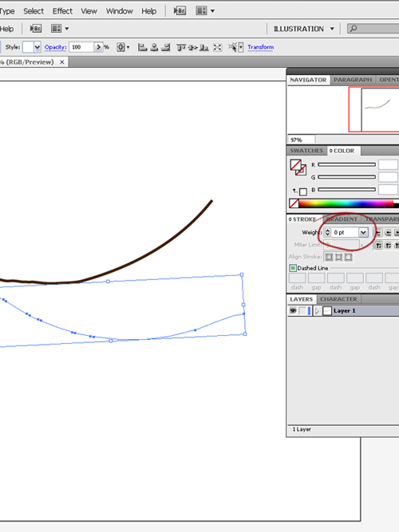This screenshot has height=532, width=399.
Task: Select the Layer 1 row name
Action: pos(344,311)
